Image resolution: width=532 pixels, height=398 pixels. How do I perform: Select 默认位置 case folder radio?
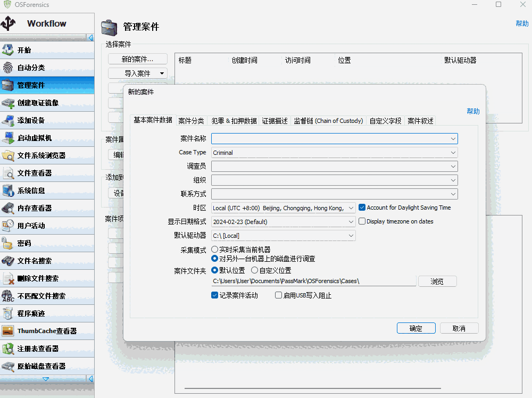tap(214, 270)
